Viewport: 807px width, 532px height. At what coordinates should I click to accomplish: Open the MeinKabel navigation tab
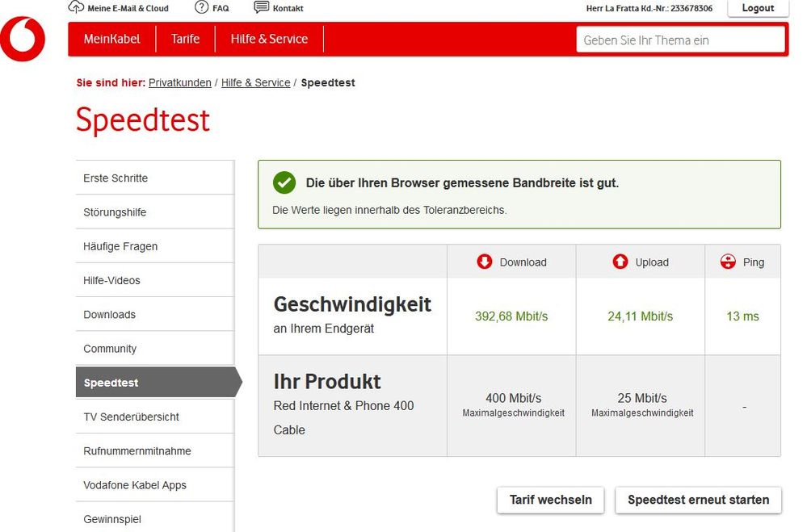point(112,38)
